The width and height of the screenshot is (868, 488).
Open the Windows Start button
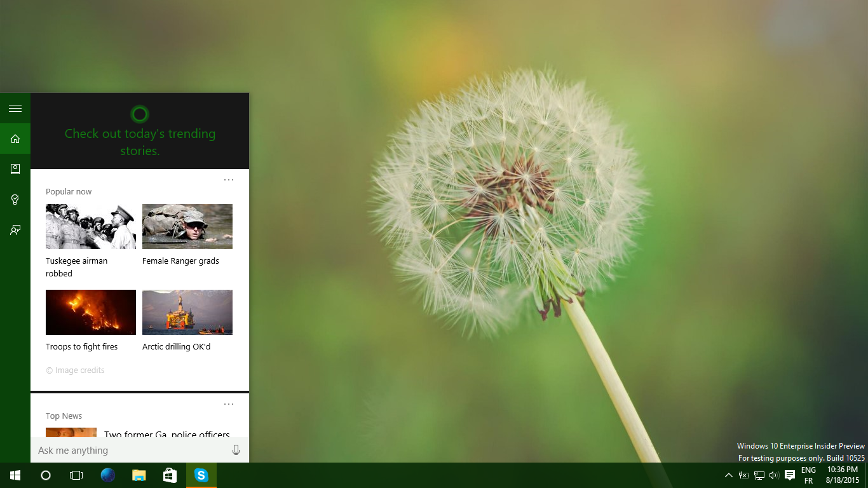(15, 475)
